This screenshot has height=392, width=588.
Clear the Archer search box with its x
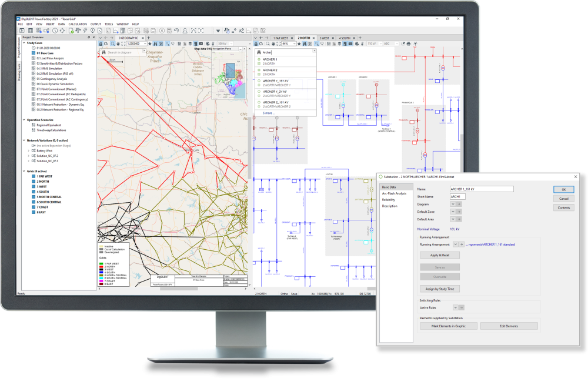pyautogui.click(x=314, y=51)
